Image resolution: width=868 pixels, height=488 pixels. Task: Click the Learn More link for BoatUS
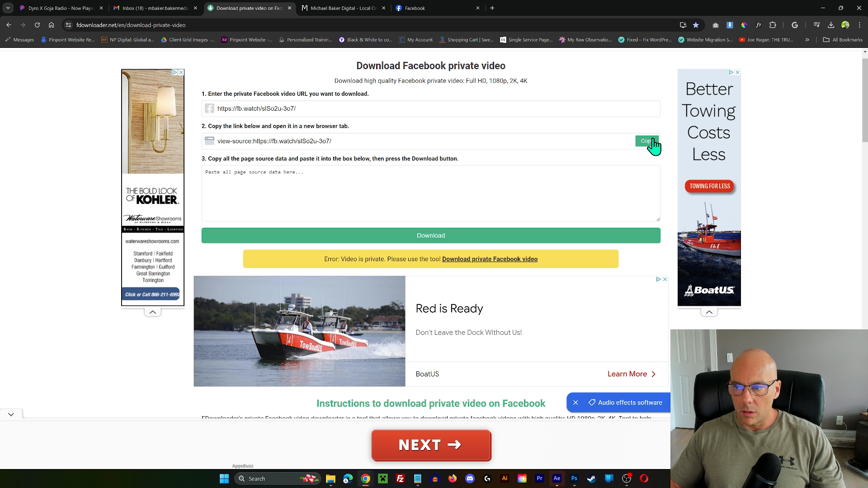[630, 374]
